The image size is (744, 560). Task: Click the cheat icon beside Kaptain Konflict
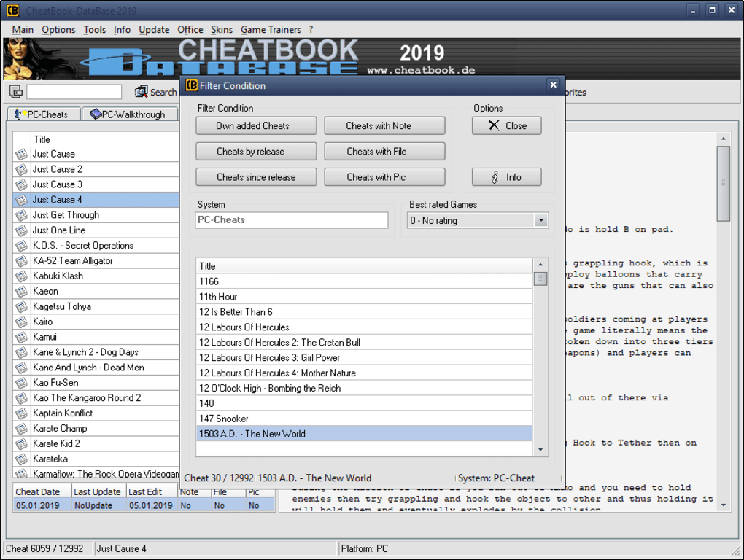click(21, 413)
